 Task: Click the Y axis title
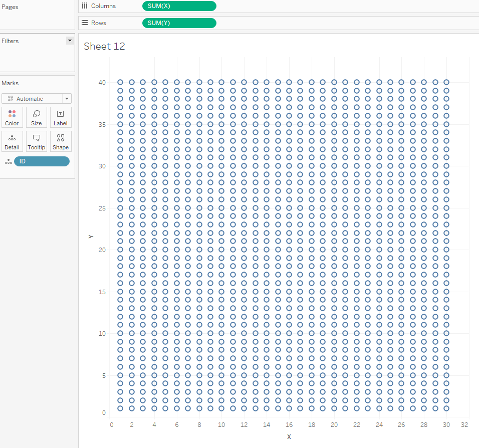[x=91, y=236]
